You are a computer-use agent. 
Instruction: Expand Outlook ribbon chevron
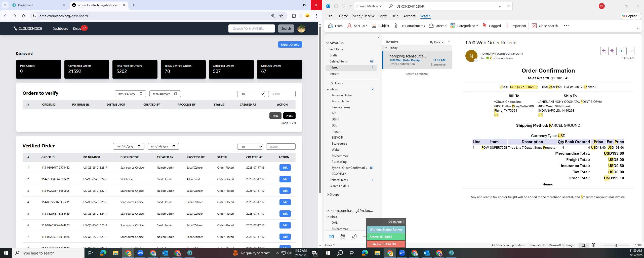pyautogui.click(x=638, y=28)
